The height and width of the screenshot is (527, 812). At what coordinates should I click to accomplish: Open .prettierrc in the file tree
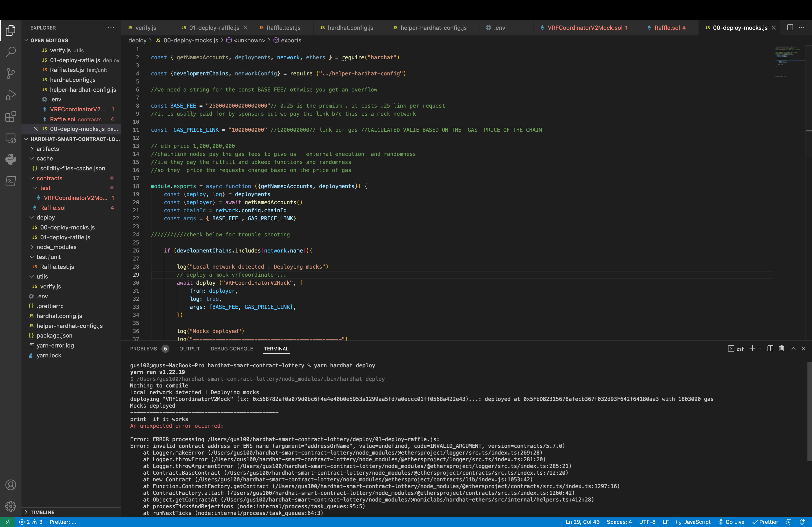pos(72,306)
